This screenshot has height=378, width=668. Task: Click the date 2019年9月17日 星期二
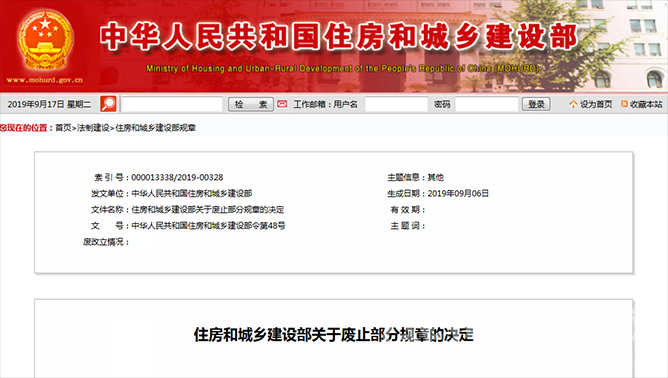pyautogui.click(x=49, y=104)
